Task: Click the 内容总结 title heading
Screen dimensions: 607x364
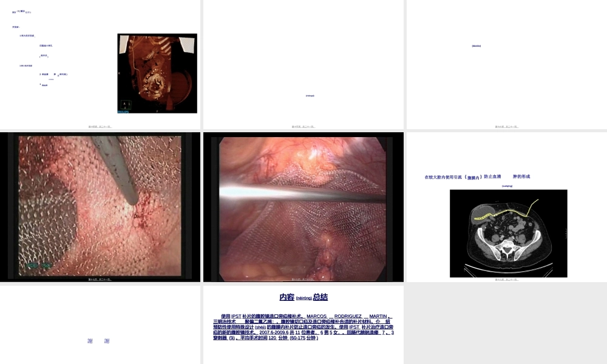Action: tap(303, 297)
